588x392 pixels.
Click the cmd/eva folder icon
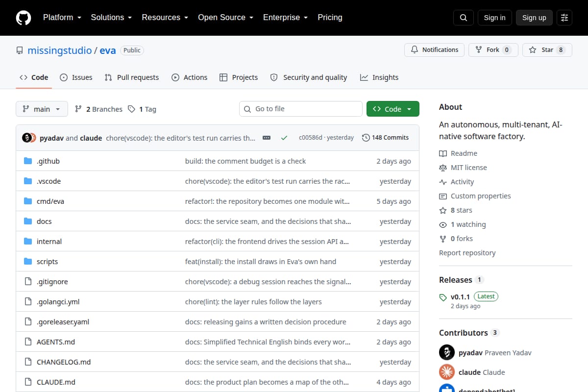(x=28, y=201)
